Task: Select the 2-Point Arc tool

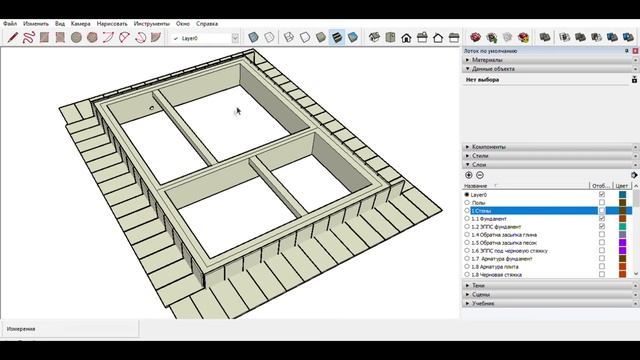Action: coord(124,38)
